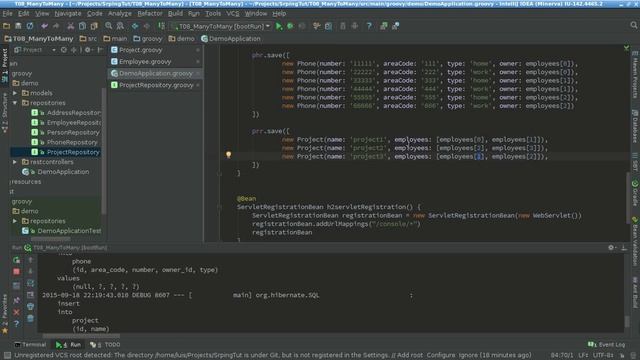Switch to the Employee.groovy tab
The image size is (640, 360).
point(155,62)
